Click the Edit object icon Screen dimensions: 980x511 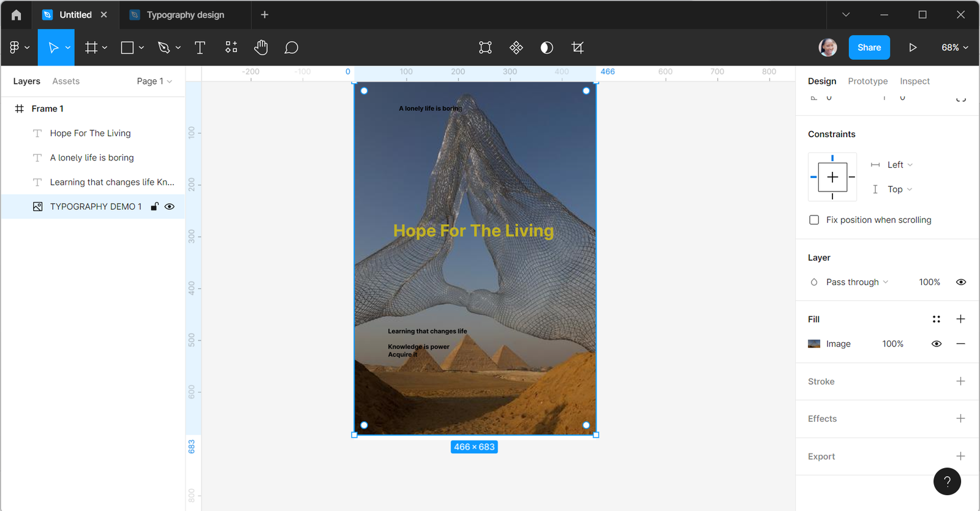(485, 47)
